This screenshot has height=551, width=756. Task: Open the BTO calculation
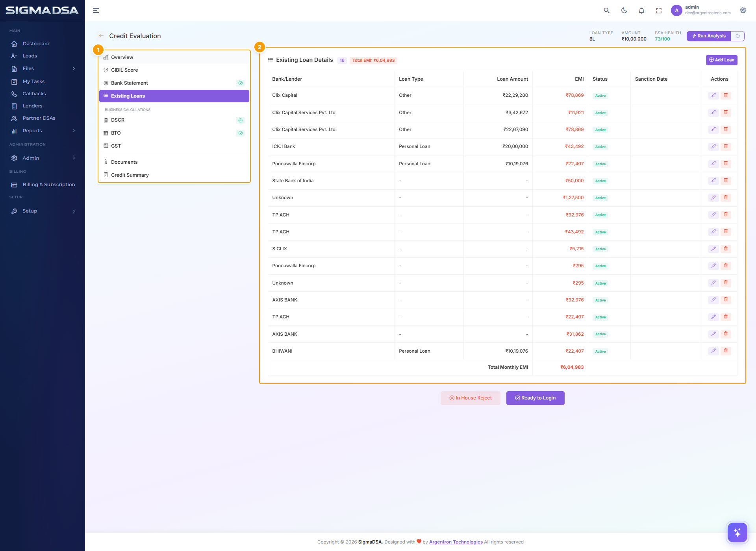(174, 133)
